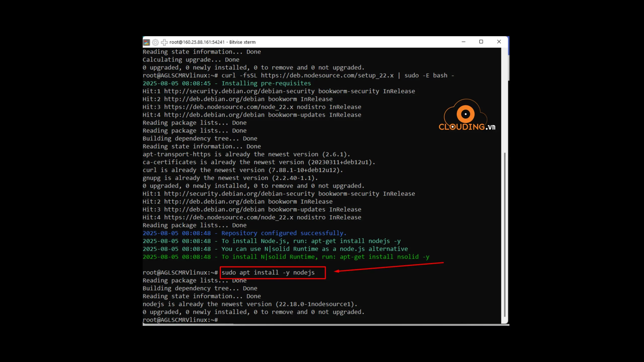
Task: Click 'You can use N|solid Runtime' line
Action: tap(275, 249)
